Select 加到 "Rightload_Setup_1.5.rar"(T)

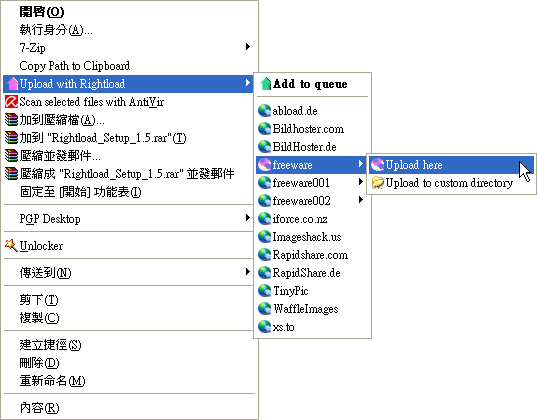pyautogui.click(x=129, y=138)
